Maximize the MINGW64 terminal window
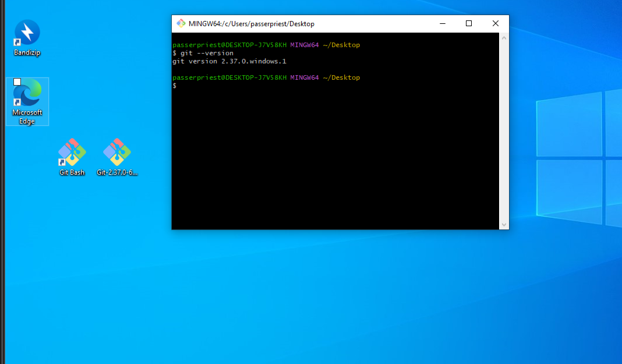This screenshot has height=364, width=622. click(469, 24)
